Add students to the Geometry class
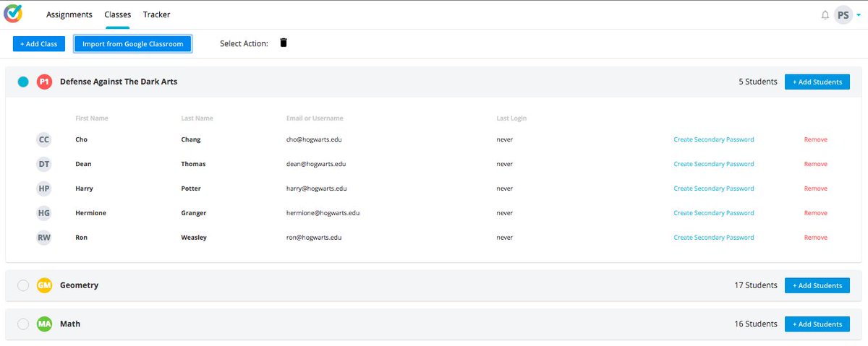The image size is (868, 346). (817, 285)
